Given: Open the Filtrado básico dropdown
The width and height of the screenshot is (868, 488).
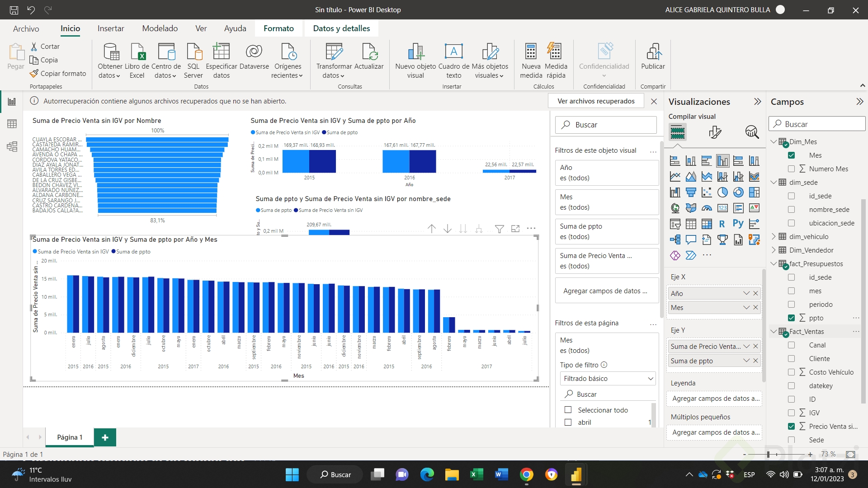Looking at the screenshot, I should click(x=607, y=379).
